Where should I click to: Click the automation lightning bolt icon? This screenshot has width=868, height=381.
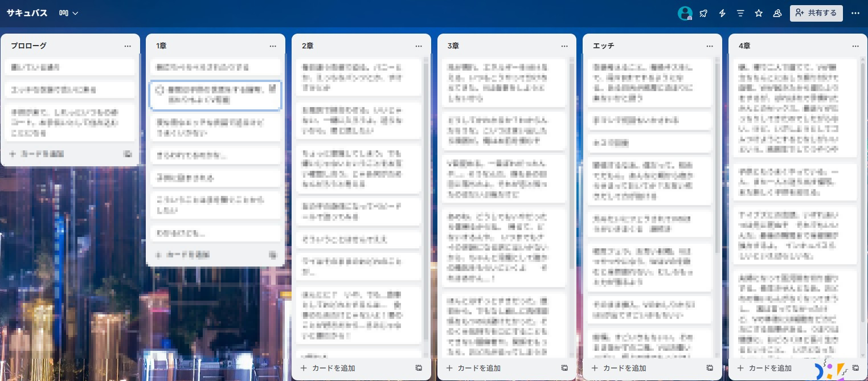[722, 13]
